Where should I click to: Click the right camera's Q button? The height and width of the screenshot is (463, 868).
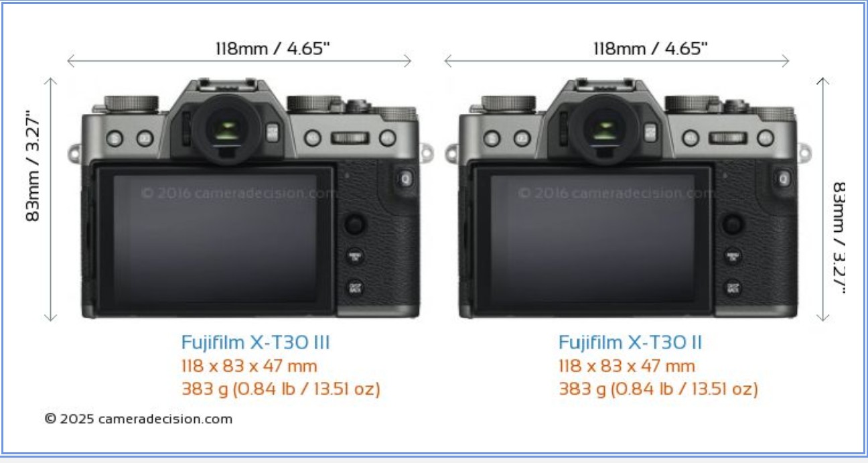click(x=783, y=178)
